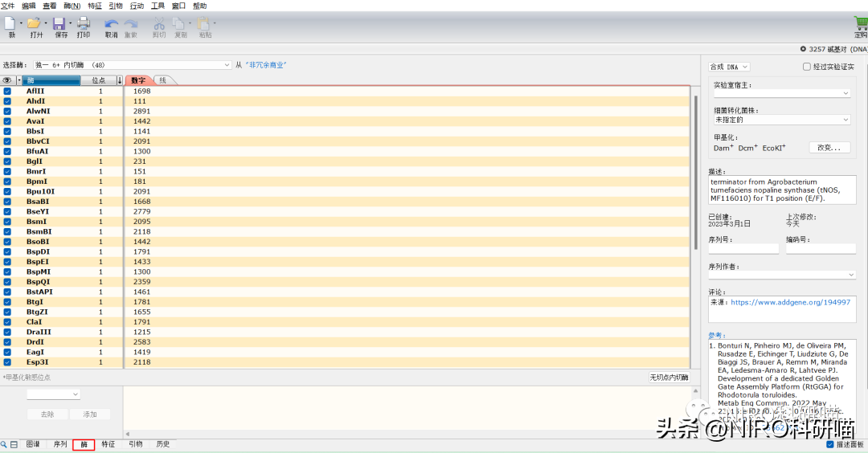Toggle the 描述面板 checkbox
Viewport: 868px width, 453px height.
[830, 444]
